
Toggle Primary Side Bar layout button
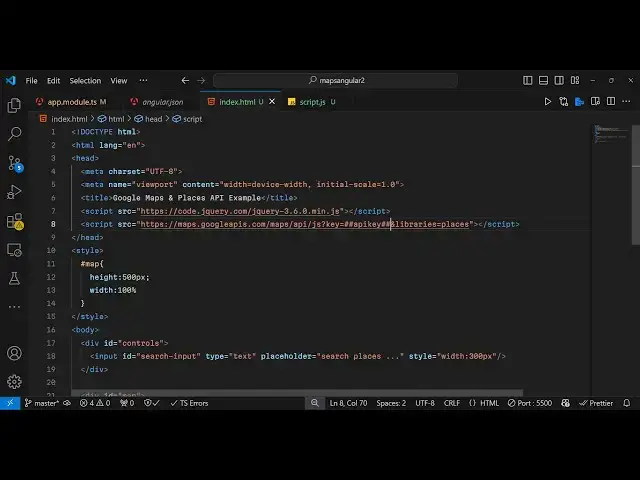point(527,80)
